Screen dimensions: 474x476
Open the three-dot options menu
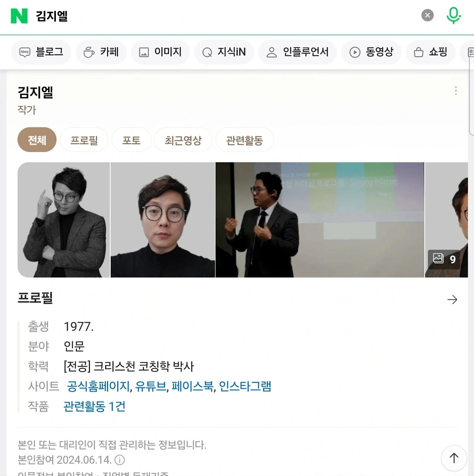tap(456, 91)
